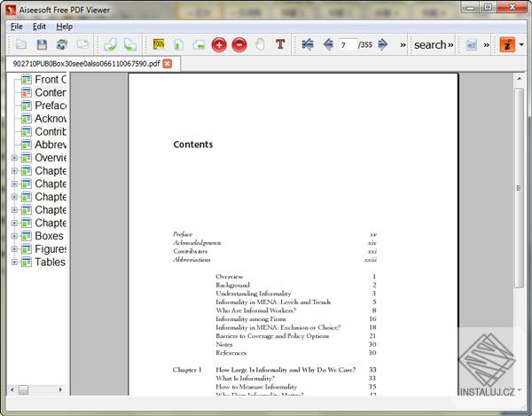Expand the Overview bookmark node
This screenshot has height=416, width=532.
(x=14, y=158)
